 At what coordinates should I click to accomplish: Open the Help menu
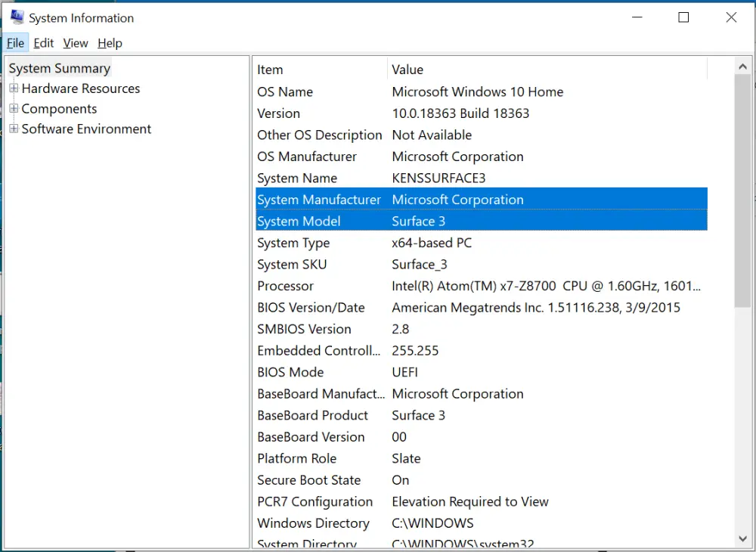[110, 43]
